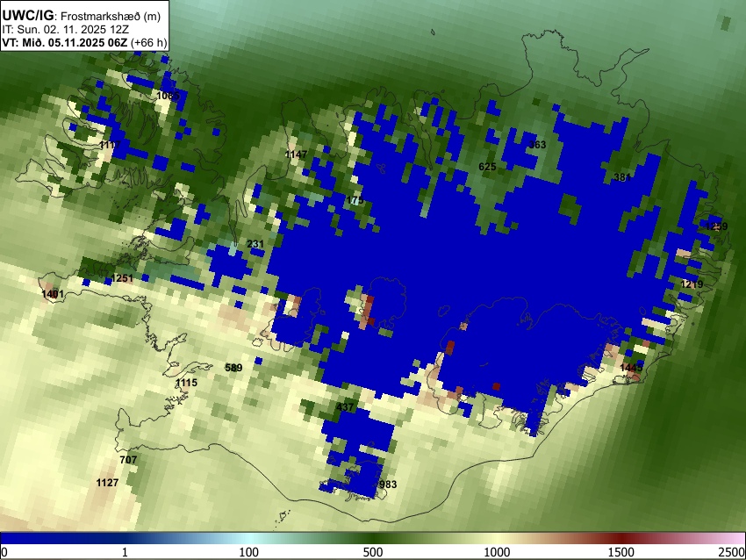Screen dimensions: 746x560
Task: Click the map value label 1117
Action: point(111,145)
